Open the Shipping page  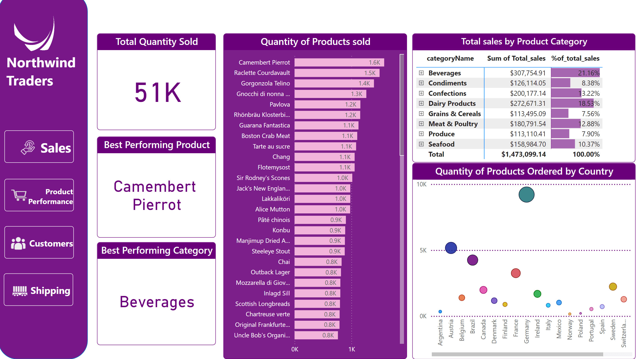[x=50, y=291]
